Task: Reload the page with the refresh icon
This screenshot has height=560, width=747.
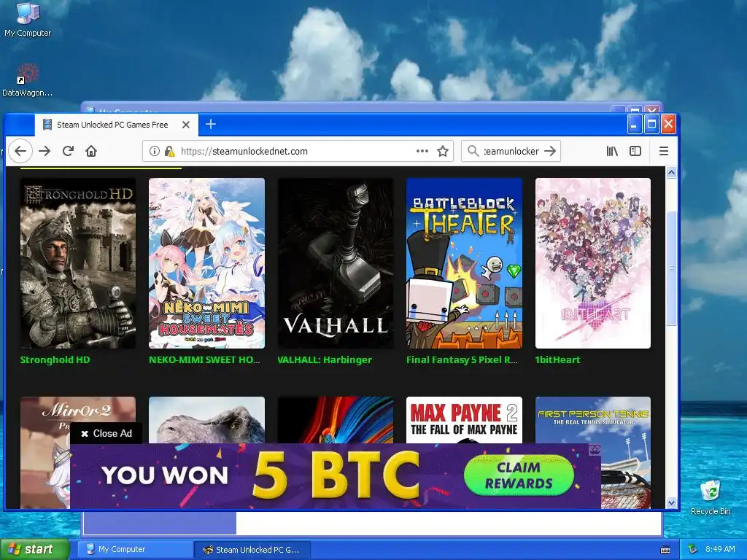Action: [68, 152]
